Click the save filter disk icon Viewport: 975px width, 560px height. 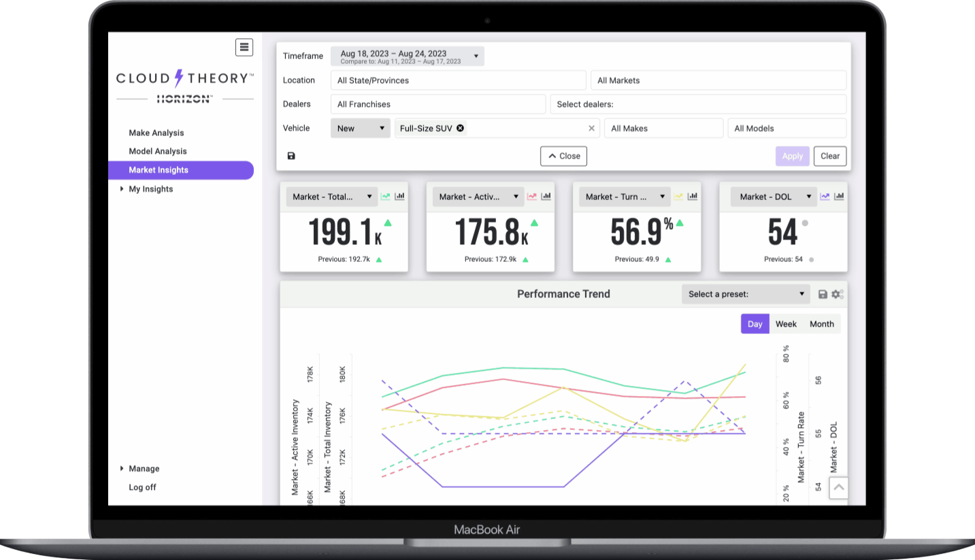291,156
